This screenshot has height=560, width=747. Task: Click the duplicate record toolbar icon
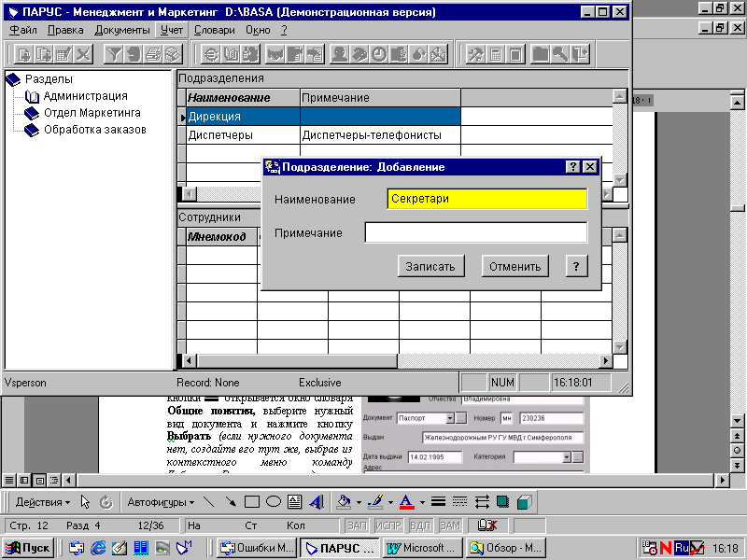43,54
